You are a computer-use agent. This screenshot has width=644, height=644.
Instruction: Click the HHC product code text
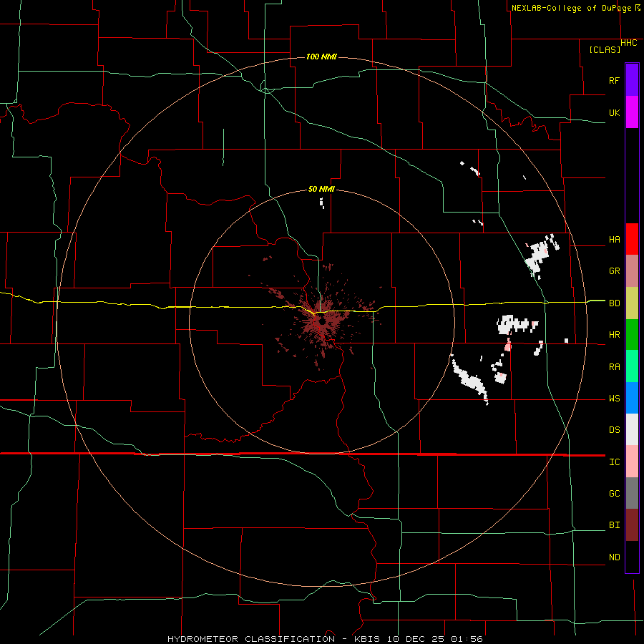[628, 43]
